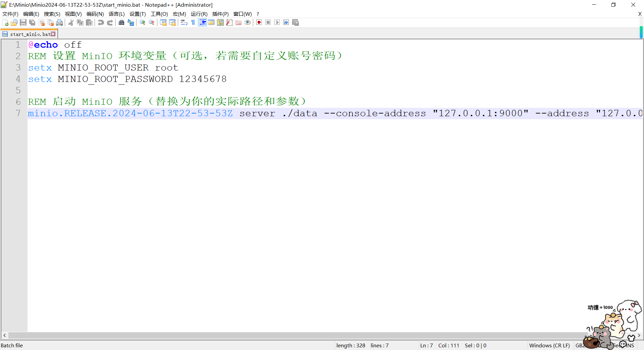Click on 'minio.RELEASE.2024-06-13T22-53-53Z' text
Viewport: 644px width, 350px height.
click(x=130, y=113)
